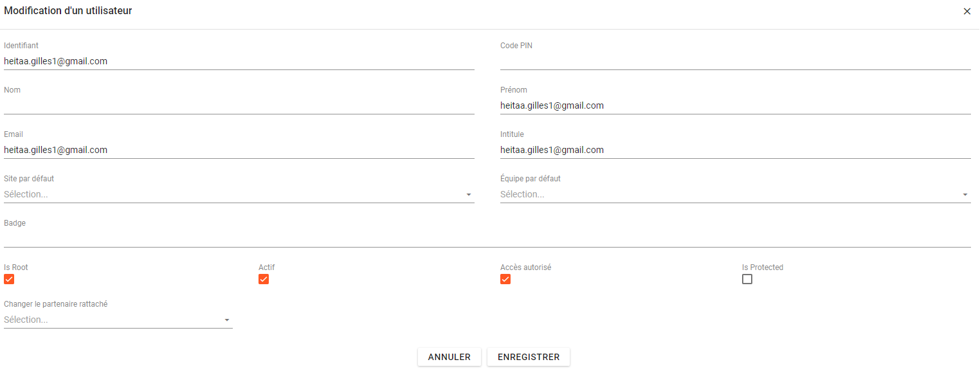Click the Site par défaut selection box

click(x=231, y=195)
